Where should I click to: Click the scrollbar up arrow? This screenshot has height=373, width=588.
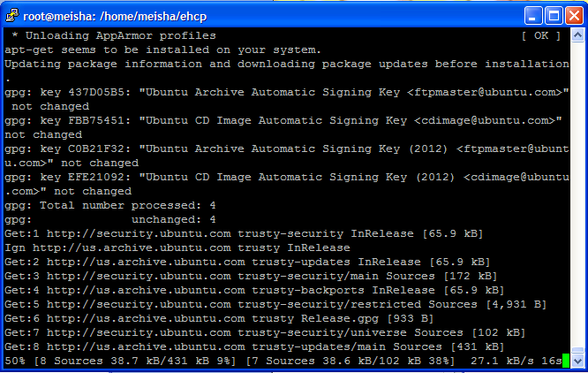(577, 35)
